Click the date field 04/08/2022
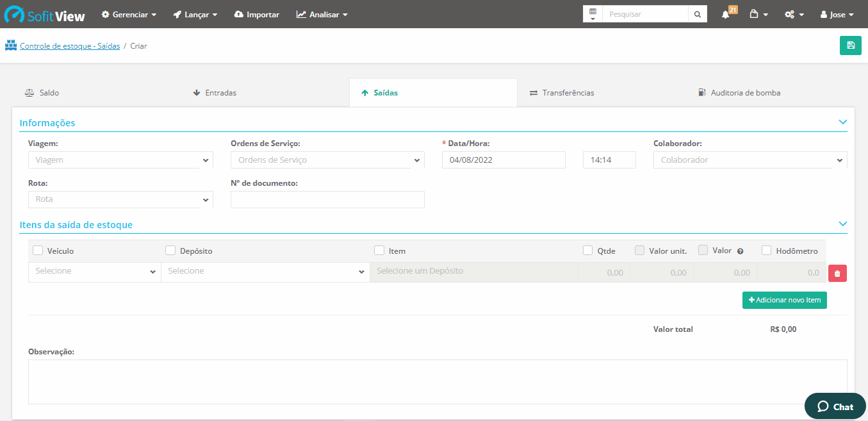Viewport: 868px width, 421px height. 504,160
